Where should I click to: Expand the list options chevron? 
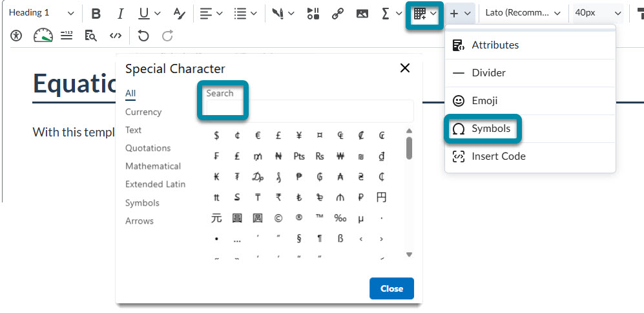tap(253, 14)
